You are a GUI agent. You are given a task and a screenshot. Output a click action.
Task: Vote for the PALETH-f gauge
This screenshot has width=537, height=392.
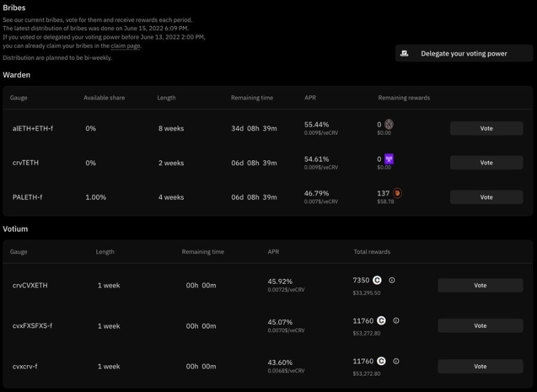pos(486,197)
